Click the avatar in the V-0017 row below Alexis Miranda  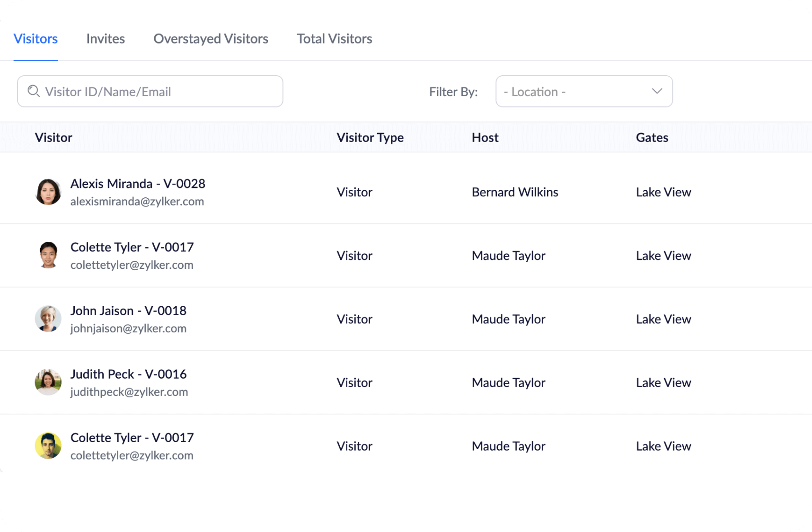point(48,255)
